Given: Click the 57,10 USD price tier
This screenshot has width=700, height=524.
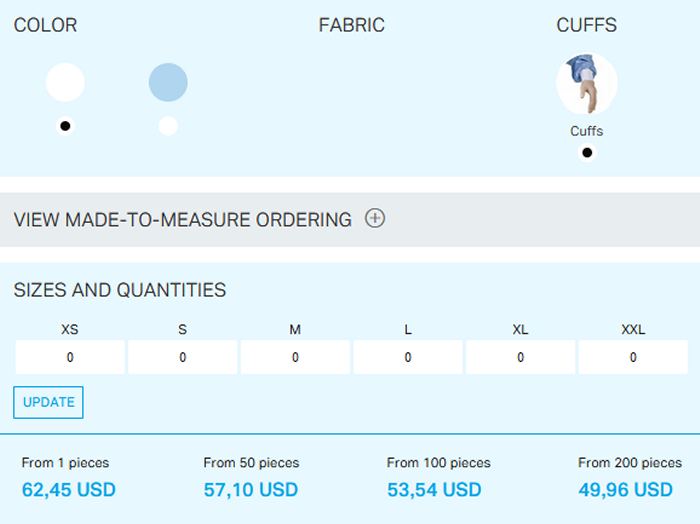Looking at the screenshot, I should [x=251, y=490].
